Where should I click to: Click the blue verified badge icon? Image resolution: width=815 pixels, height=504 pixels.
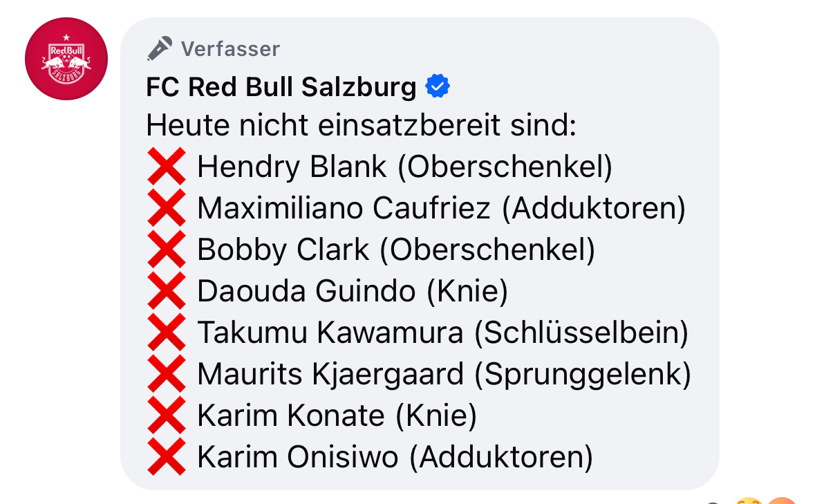[438, 86]
